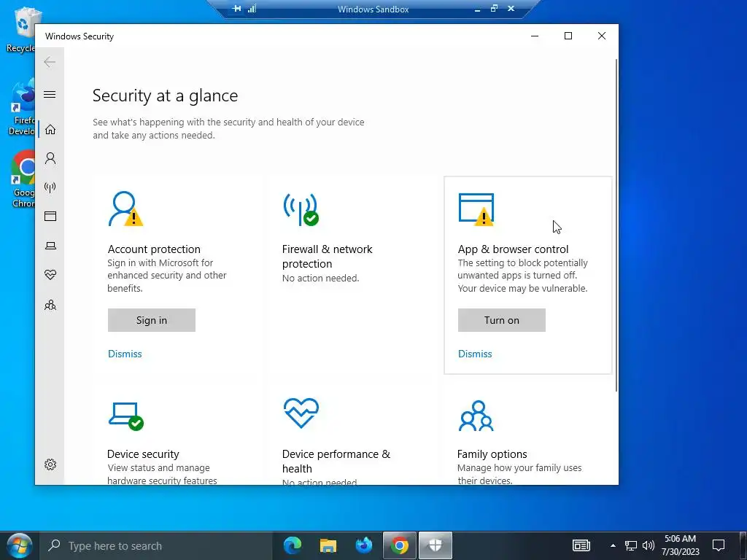Click the App & browser control window icon
The width and height of the screenshot is (747, 560).
coord(476,209)
